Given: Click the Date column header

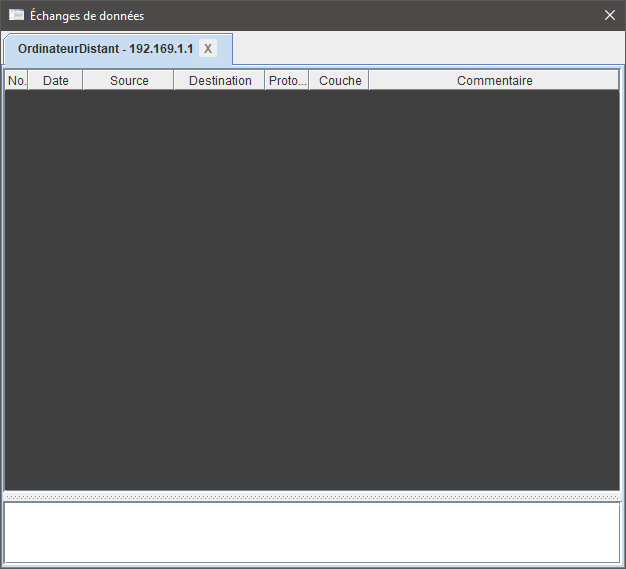Looking at the screenshot, I should coord(56,80).
